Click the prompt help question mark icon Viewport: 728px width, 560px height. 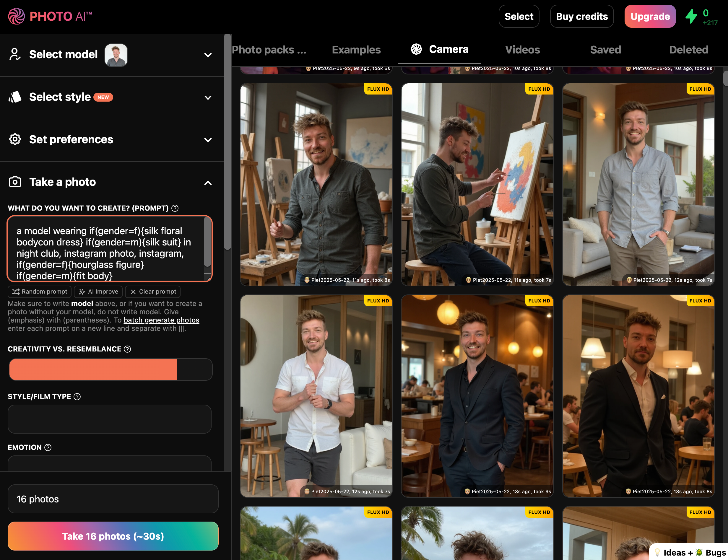[175, 208]
